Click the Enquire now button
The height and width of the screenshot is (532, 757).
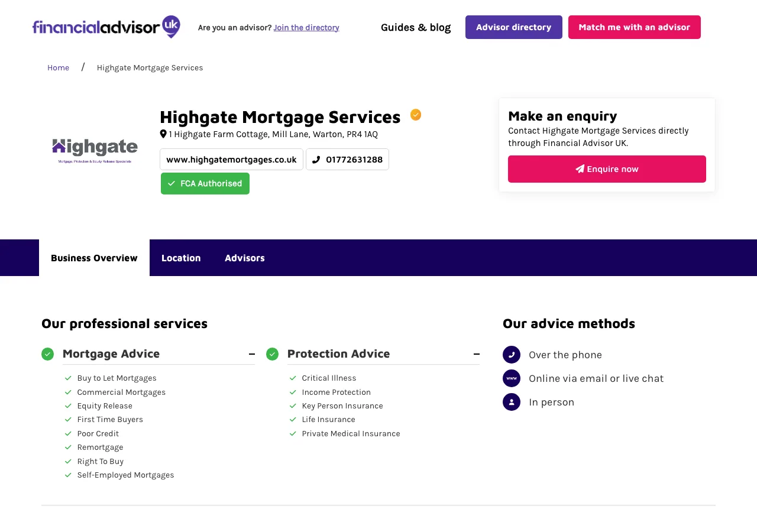click(x=607, y=168)
